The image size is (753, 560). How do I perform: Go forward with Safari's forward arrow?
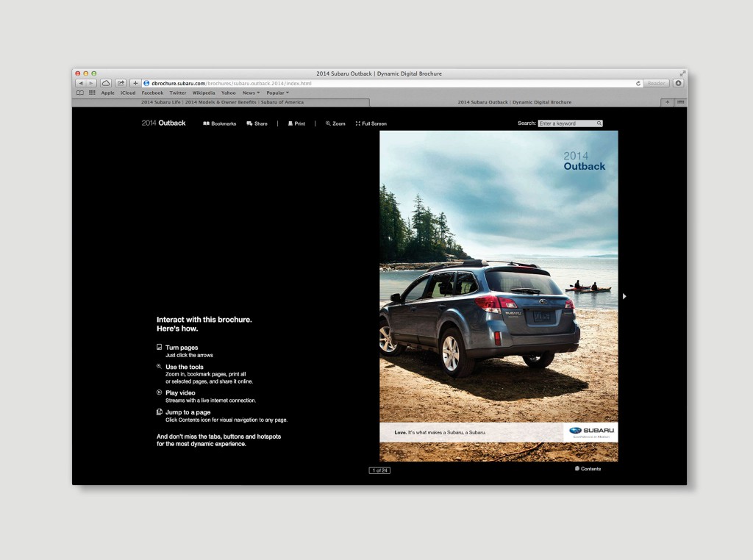[x=90, y=84]
